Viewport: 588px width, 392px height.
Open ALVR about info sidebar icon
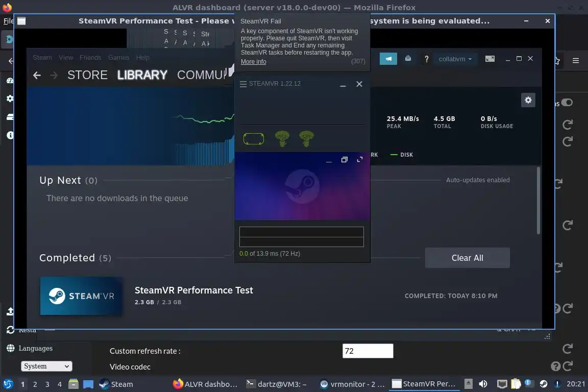(x=10, y=135)
